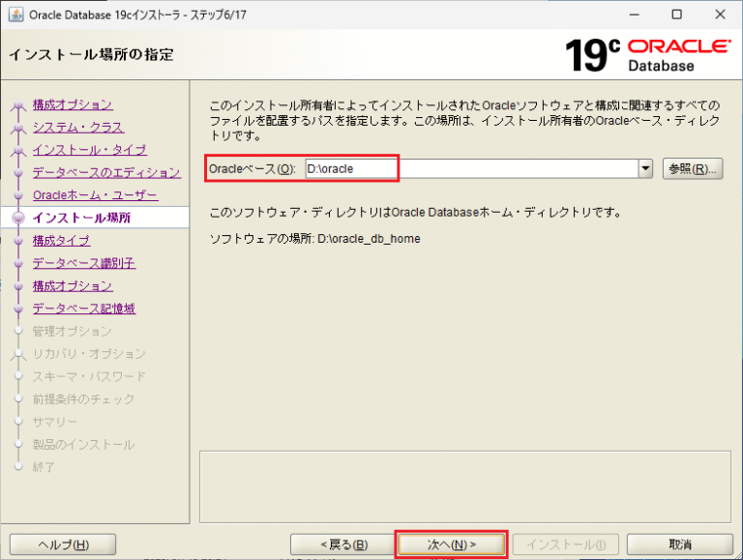The height and width of the screenshot is (560, 743).
Task: Click the 参照(R)... browse button
Action: pyautogui.click(x=693, y=168)
